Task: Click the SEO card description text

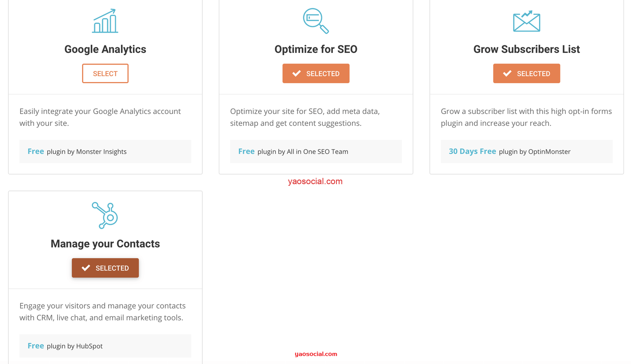Action: [x=305, y=117]
